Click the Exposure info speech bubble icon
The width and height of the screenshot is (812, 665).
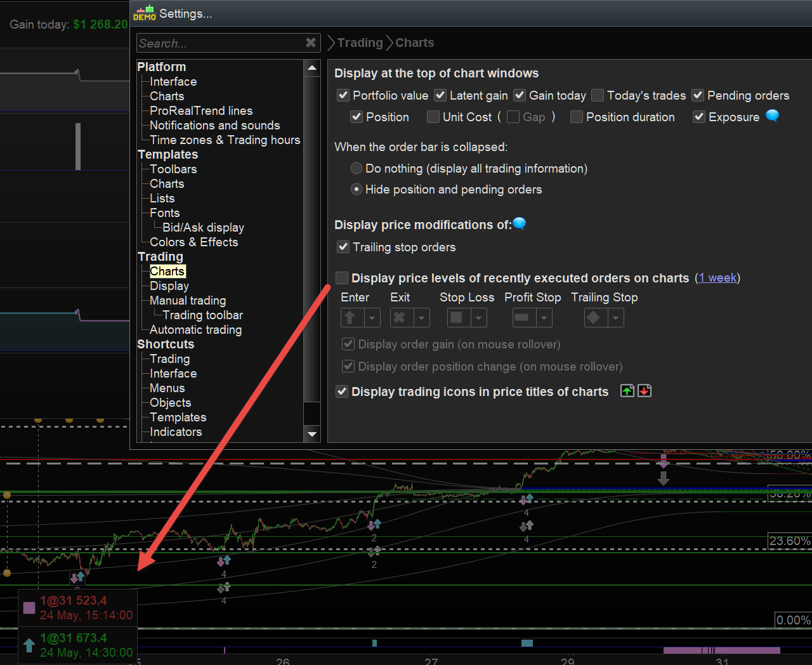point(772,116)
